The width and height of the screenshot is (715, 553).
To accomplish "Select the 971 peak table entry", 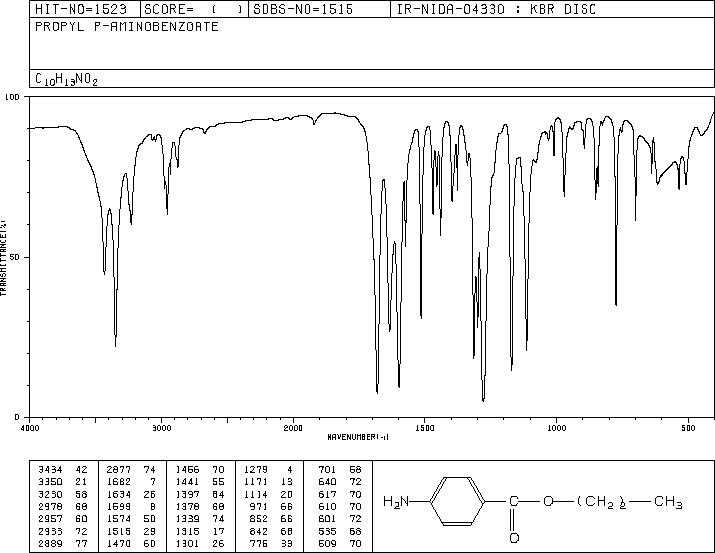I will point(271,506).
